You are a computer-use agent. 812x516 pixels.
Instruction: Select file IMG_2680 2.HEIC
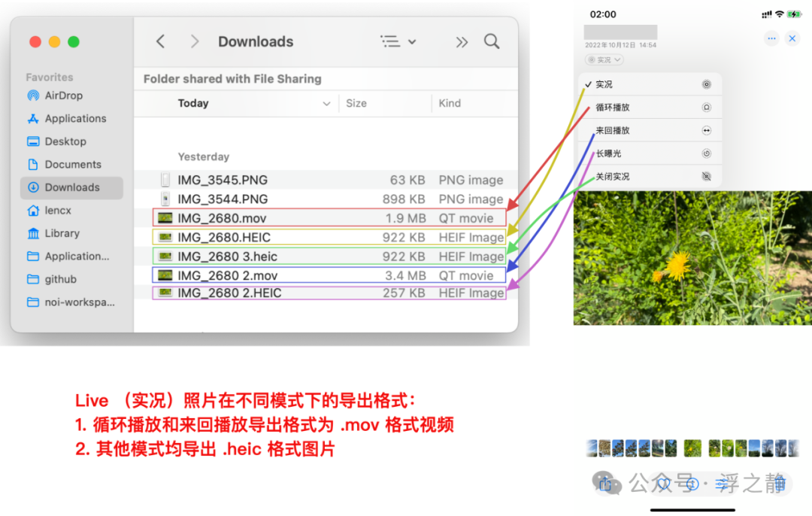coord(330,293)
